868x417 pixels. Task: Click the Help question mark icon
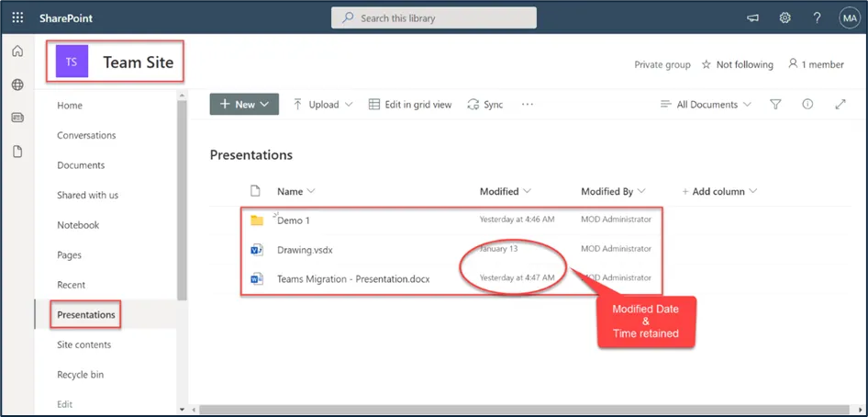(817, 17)
